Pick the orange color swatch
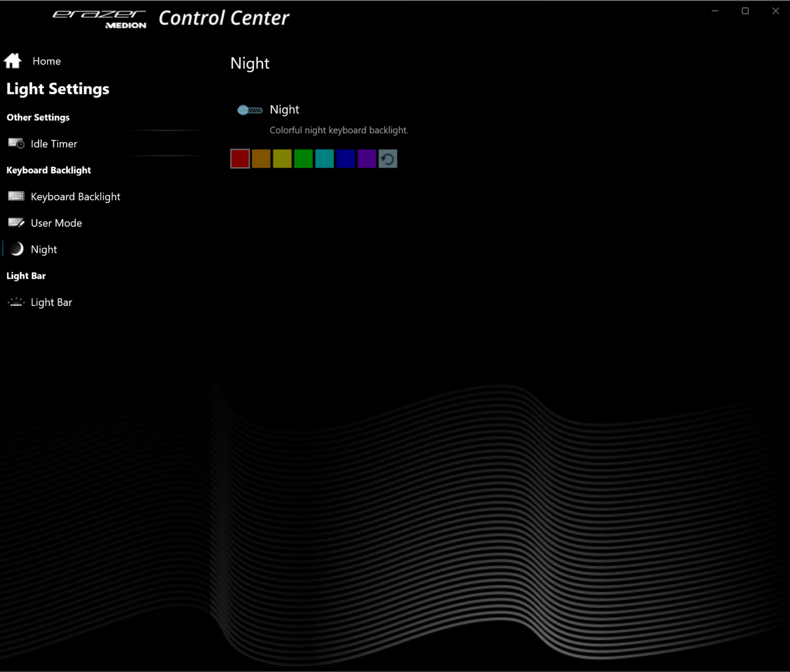This screenshot has width=790, height=672. pos(261,159)
